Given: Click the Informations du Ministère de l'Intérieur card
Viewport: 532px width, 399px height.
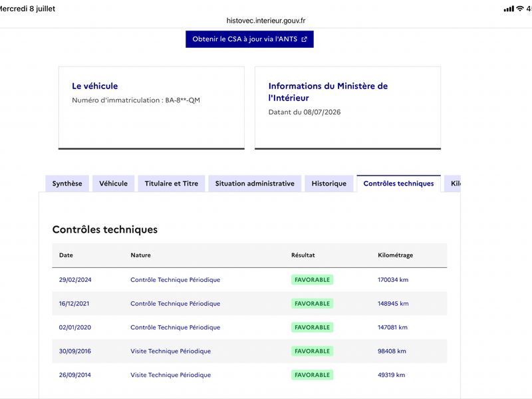Looking at the screenshot, I should 348,108.
